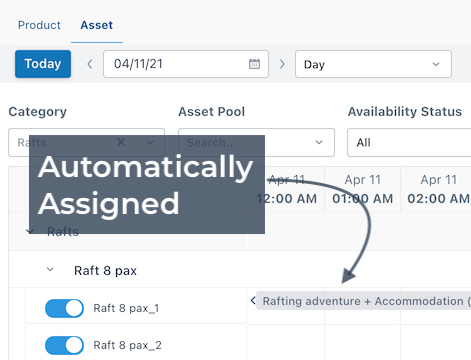Viewport: 471px width, 360px height.
Task: Click the Today button
Action: point(43,64)
